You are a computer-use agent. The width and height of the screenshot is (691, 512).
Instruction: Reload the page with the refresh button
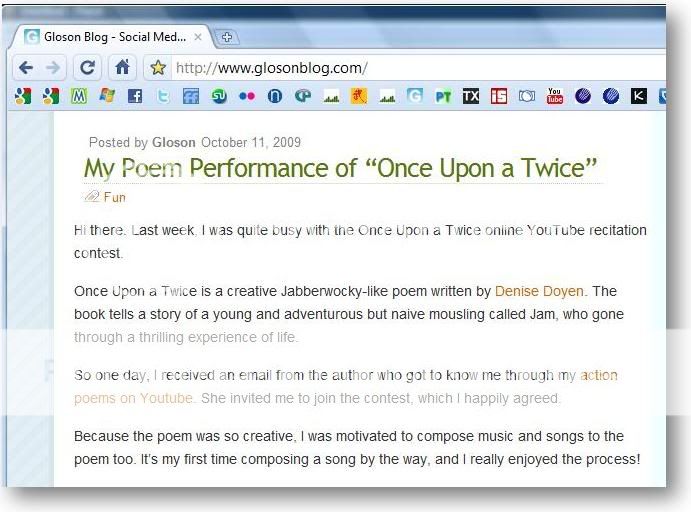88,68
